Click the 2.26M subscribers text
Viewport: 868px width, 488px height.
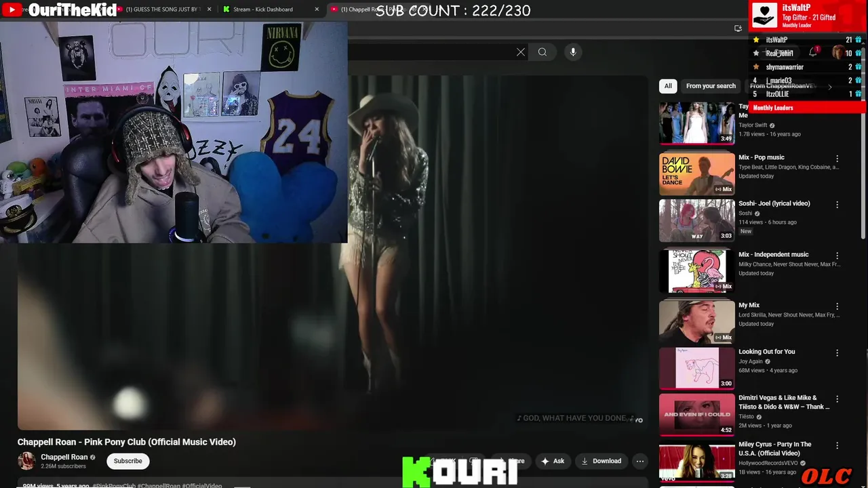(x=63, y=466)
